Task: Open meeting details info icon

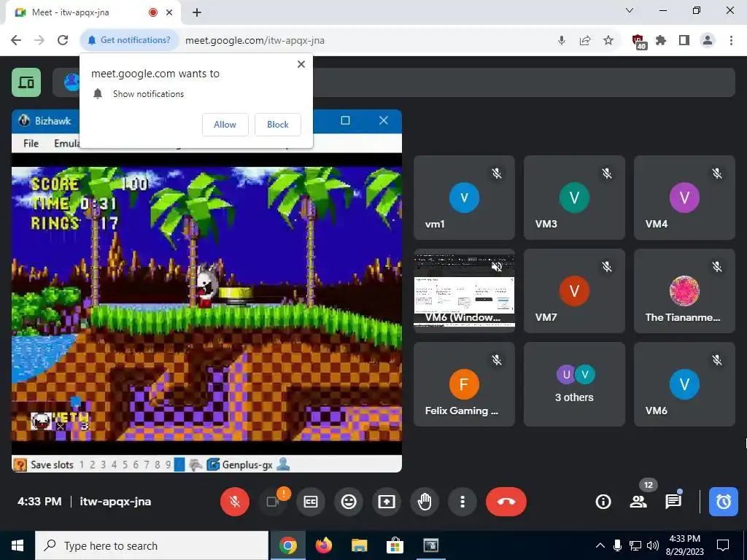Action: [603, 502]
